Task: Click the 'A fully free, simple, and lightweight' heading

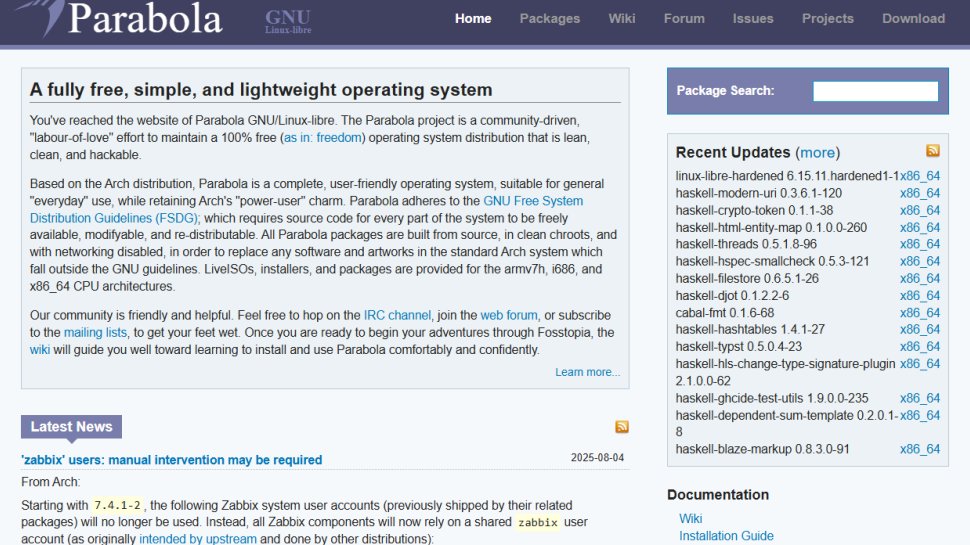Action: 260,90
